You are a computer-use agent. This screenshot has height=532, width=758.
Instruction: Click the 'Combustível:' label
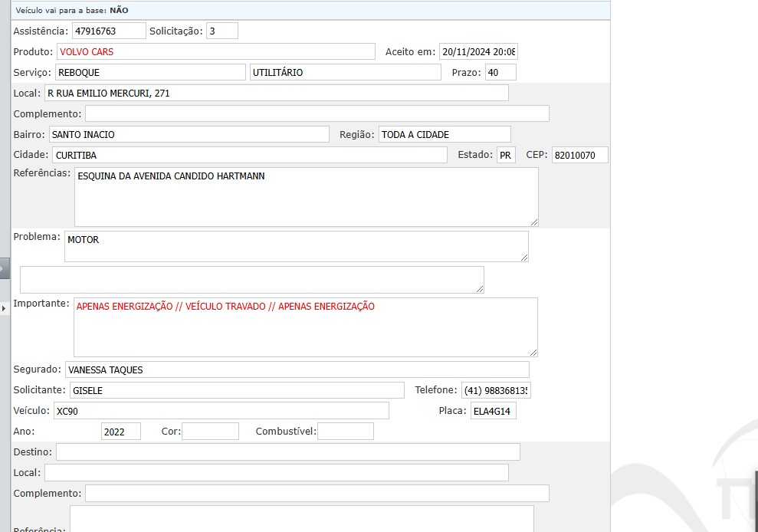click(286, 432)
